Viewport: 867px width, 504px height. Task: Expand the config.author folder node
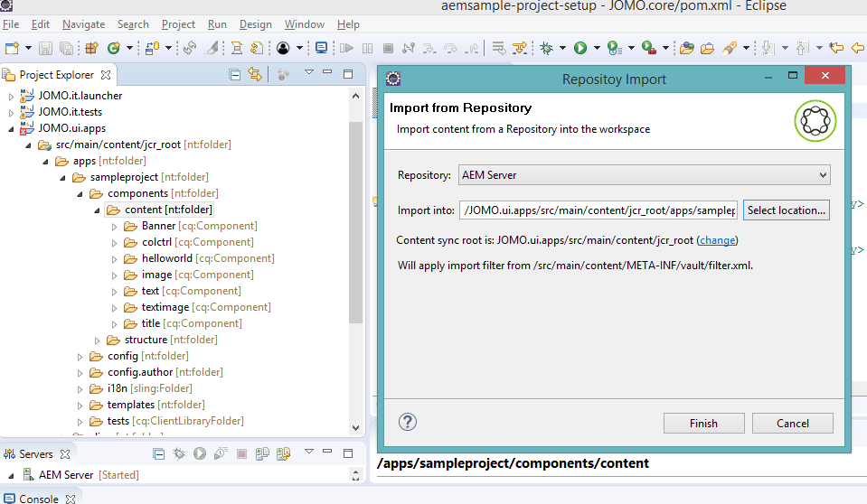point(80,373)
